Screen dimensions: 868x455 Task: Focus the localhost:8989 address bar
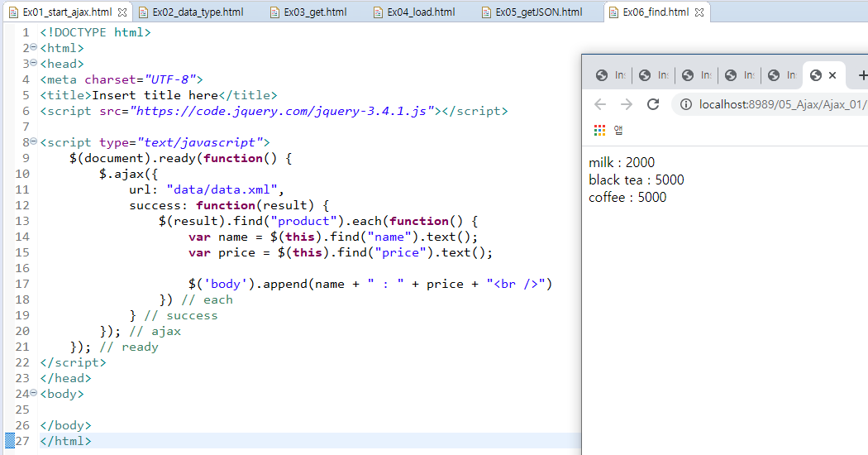click(x=780, y=104)
